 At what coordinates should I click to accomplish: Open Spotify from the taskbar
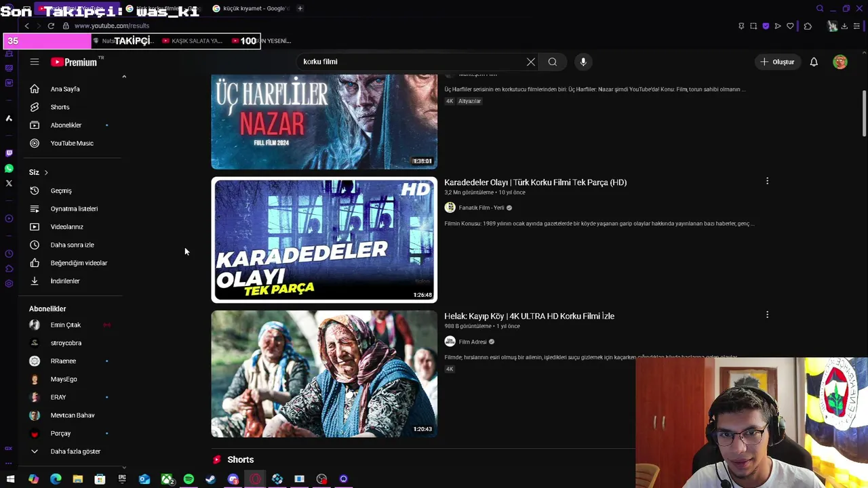click(x=189, y=479)
